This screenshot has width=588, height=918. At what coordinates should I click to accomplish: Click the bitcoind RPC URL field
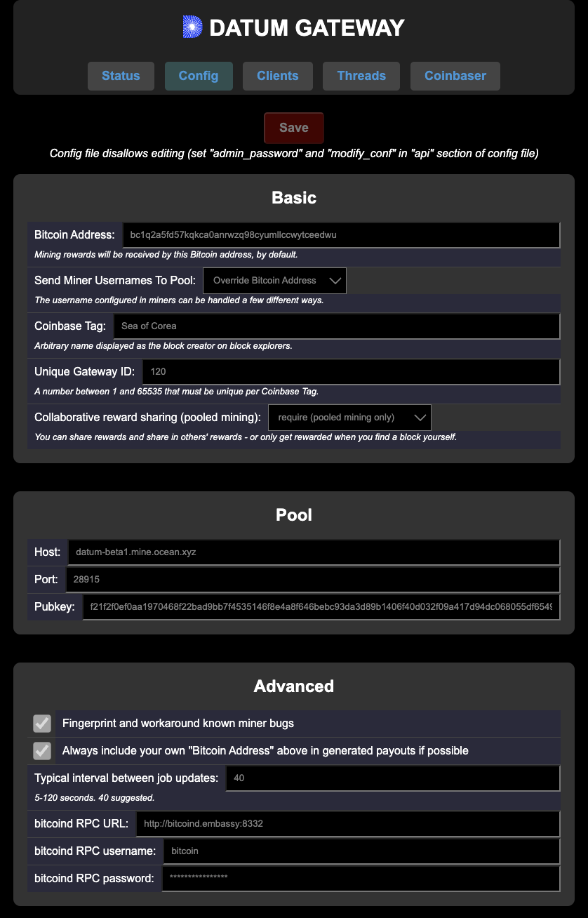348,824
